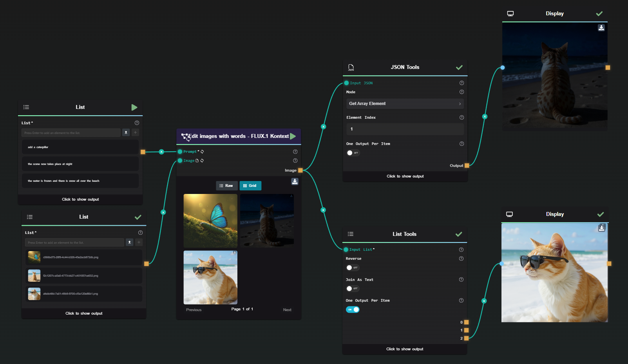Select butterfly image list item
The image size is (628, 364).
pyautogui.click(x=84, y=257)
